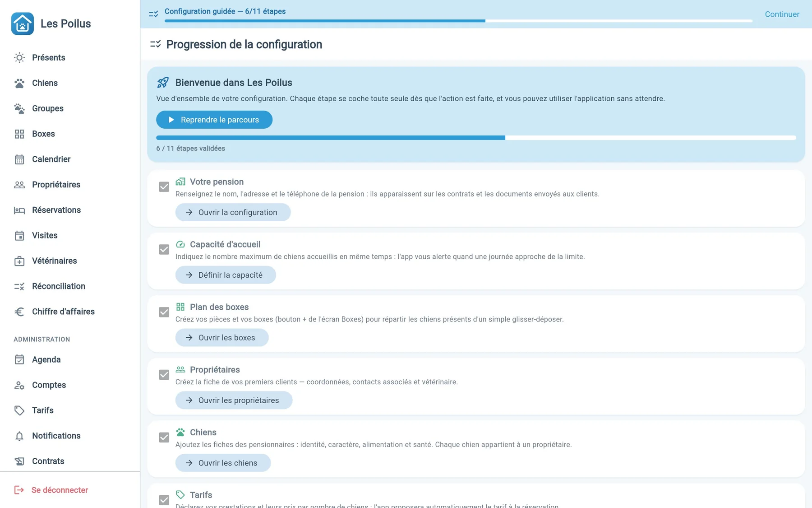Click the top banner guided setup progress bar
The image size is (812, 508).
pyautogui.click(x=458, y=21)
